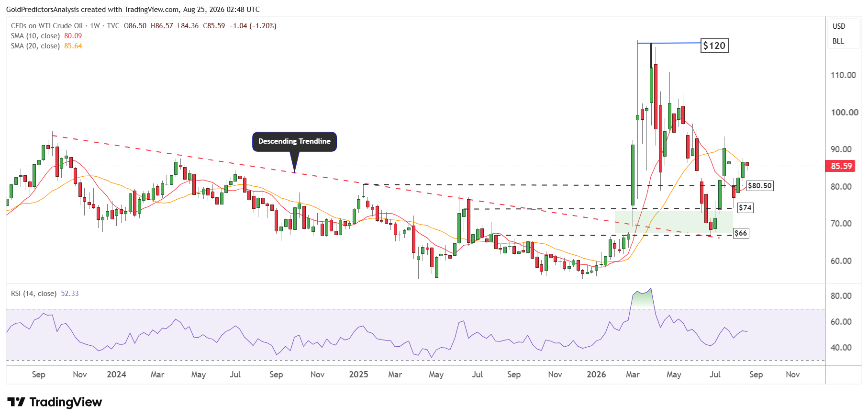This screenshot has height=420, width=868.
Task: Click the SMA 10 value 80.09
Action: [x=73, y=36]
